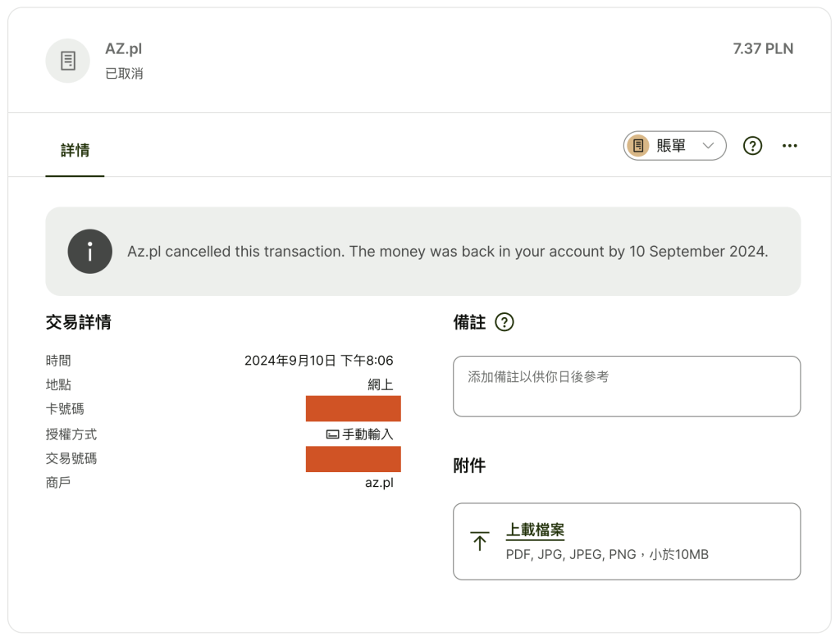Switch to the 詳情 tab
The image size is (840, 641).
(75, 151)
